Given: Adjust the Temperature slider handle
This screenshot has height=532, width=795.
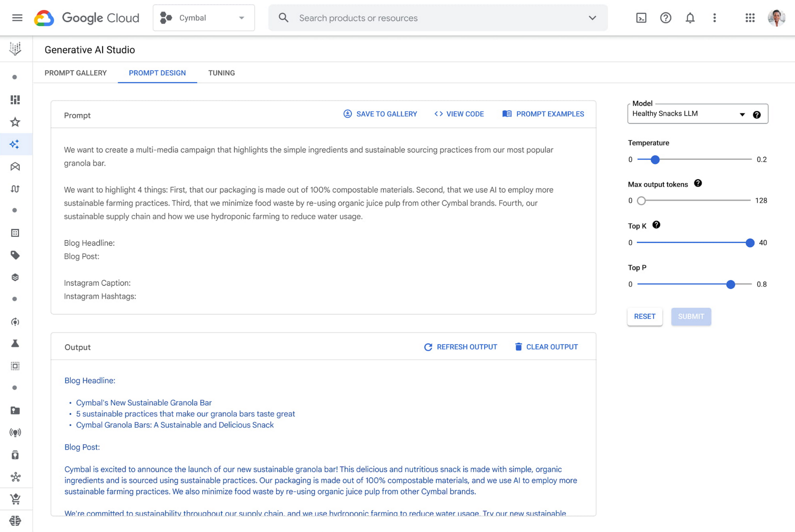Looking at the screenshot, I should 655,160.
